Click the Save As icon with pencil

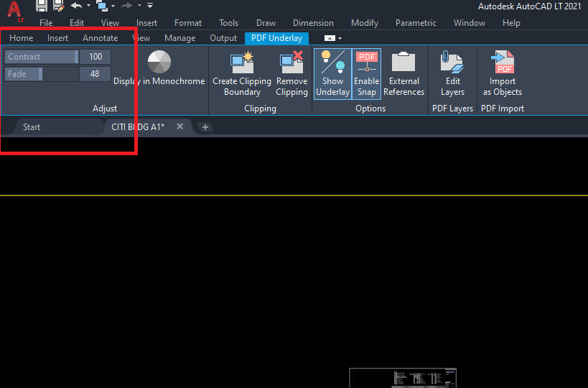pyautogui.click(x=58, y=5)
